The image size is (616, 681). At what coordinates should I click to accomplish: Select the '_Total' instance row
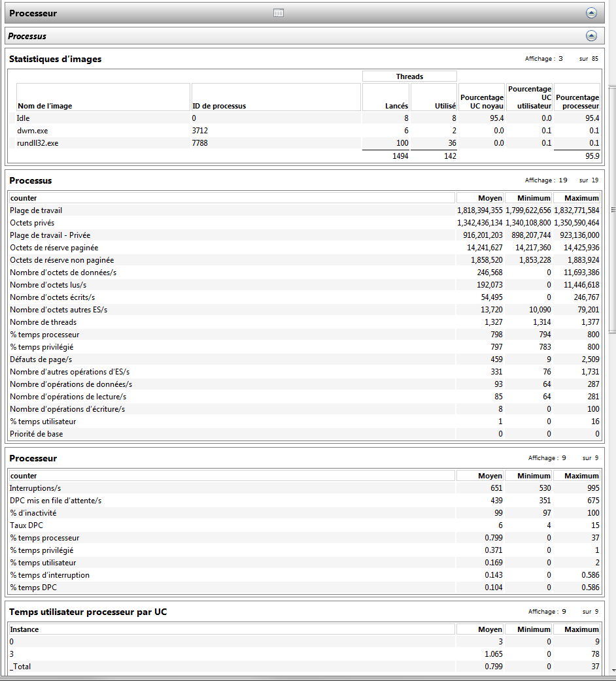point(305,667)
